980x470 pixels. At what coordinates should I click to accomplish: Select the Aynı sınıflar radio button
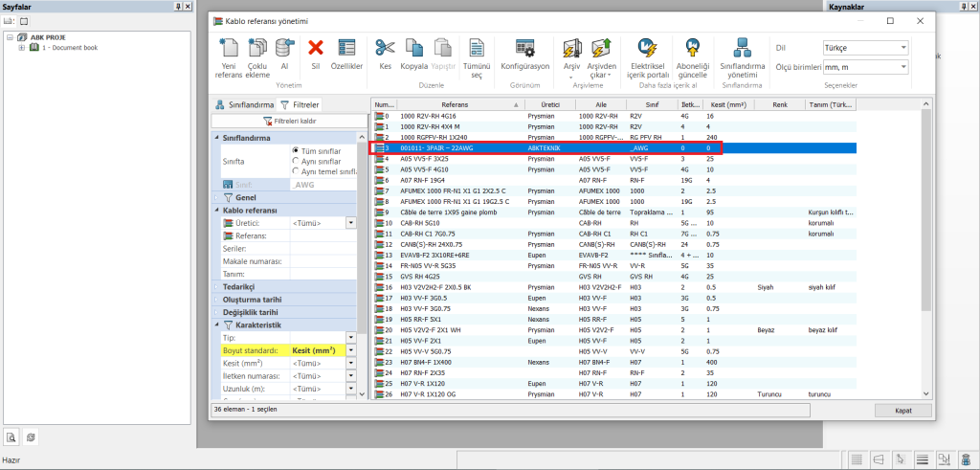coord(296,161)
